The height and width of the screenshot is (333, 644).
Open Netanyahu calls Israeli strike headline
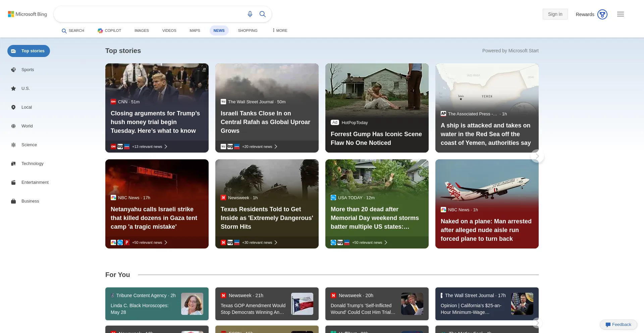pos(154,218)
